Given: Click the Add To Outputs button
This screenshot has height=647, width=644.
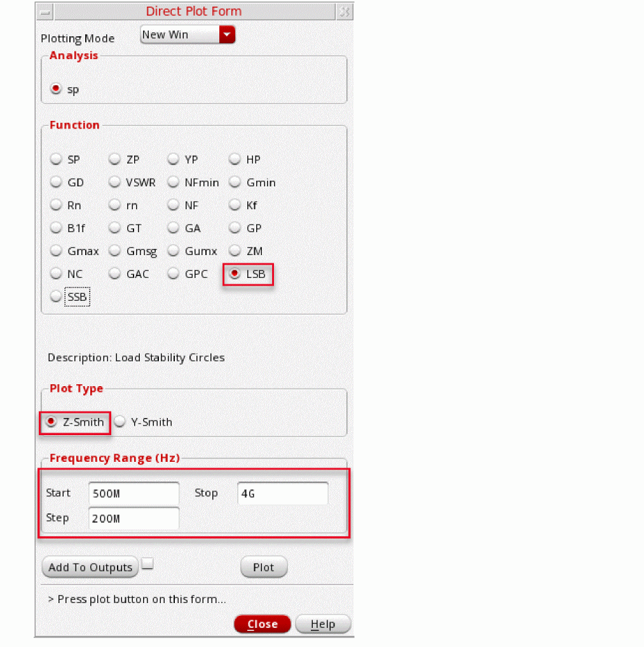Looking at the screenshot, I should [x=90, y=567].
